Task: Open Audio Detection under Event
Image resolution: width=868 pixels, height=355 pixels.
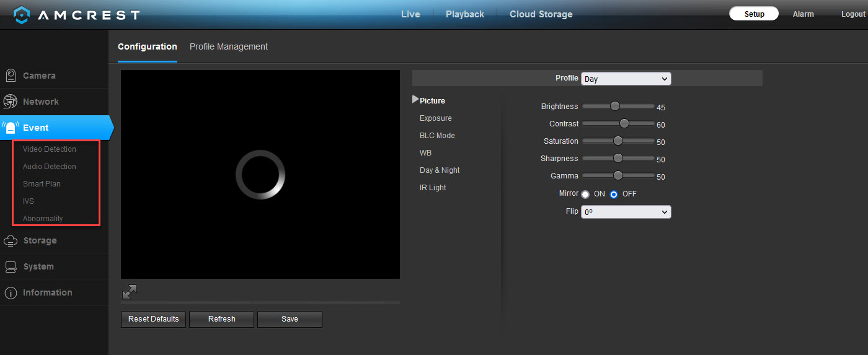Action: coord(50,167)
